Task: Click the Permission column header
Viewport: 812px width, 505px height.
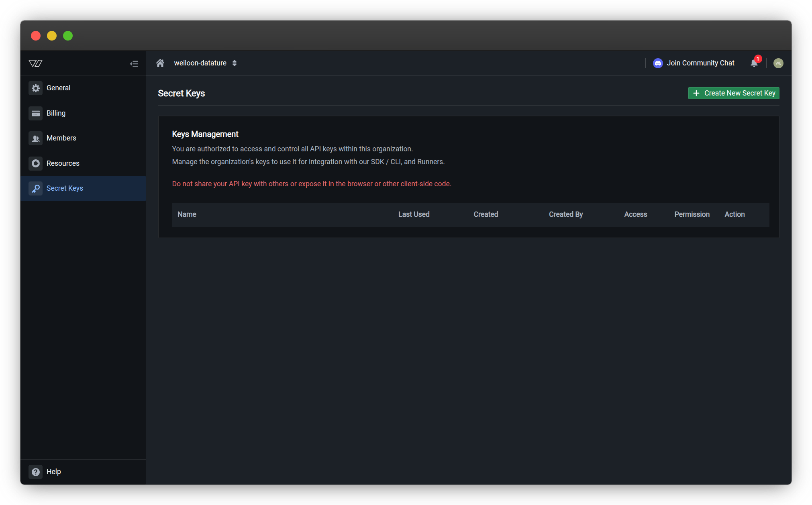Action: 692,214
